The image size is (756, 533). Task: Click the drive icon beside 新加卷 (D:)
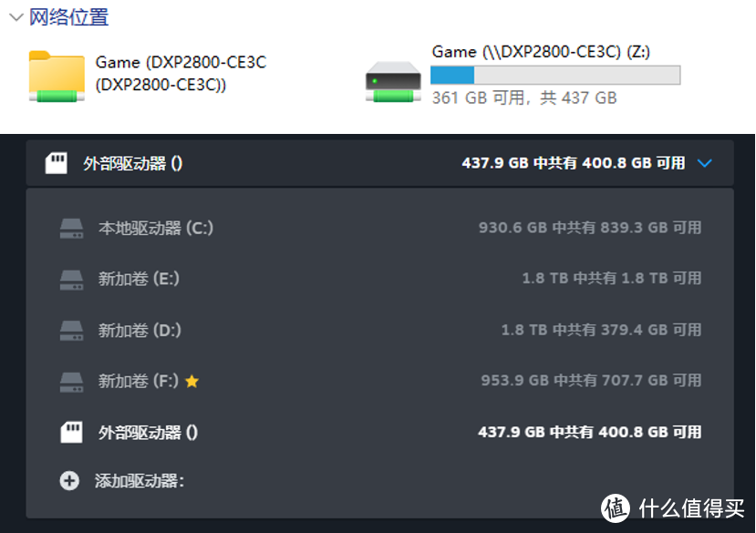pyautogui.click(x=71, y=330)
